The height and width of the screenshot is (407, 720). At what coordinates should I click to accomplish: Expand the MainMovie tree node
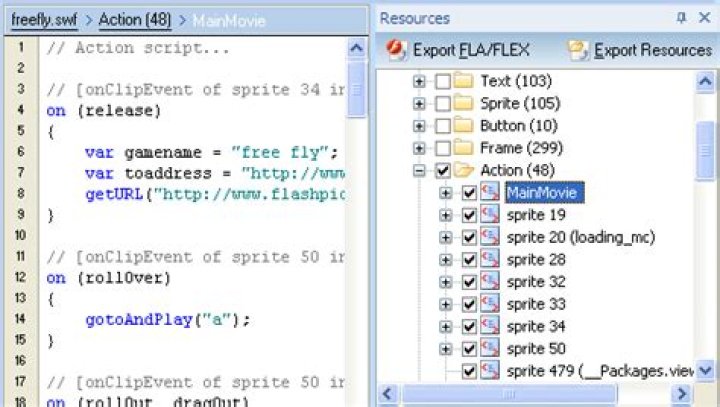(x=445, y=192)
